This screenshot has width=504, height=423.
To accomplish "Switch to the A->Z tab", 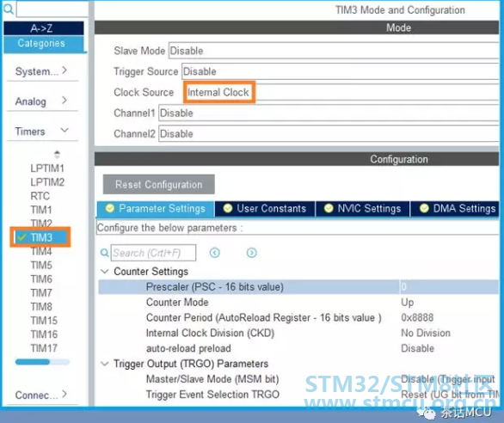I will coord(44,28).
